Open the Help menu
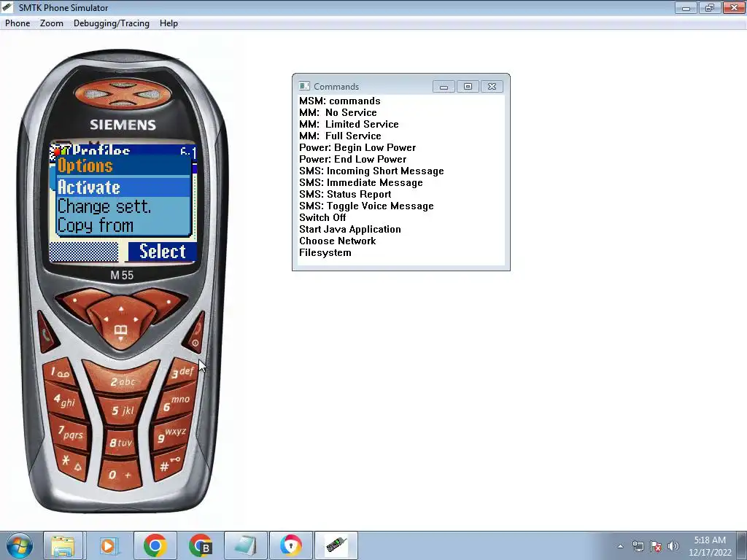Image resolution: width=747 pixels, height=560 pixels. 169,23
